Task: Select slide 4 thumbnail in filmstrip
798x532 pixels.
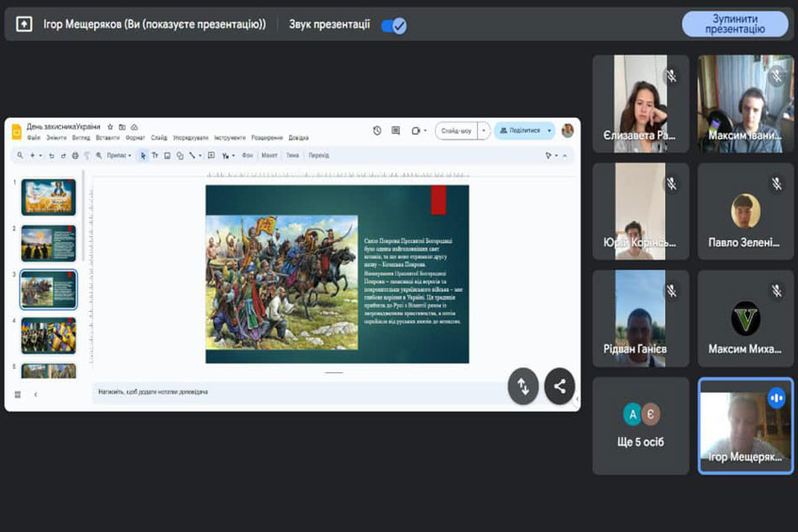Action: [x=49, y=335]
